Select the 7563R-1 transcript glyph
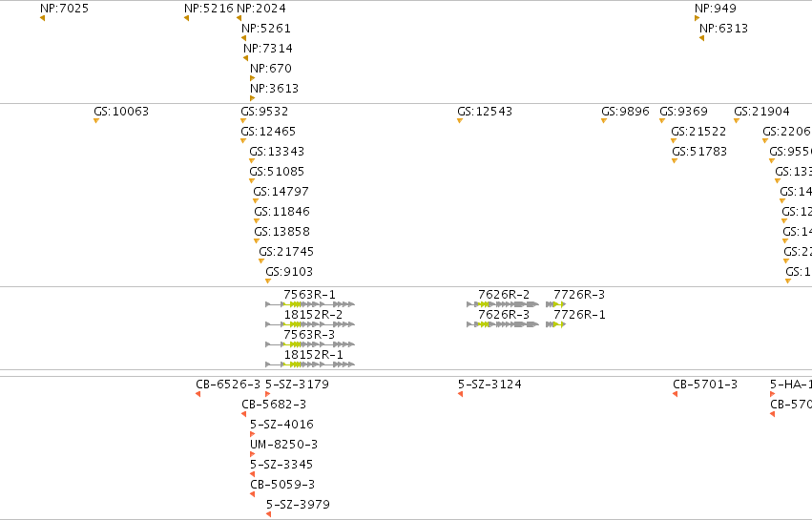Image resolution: width=812 pixels, height=520 pixels. click(x=310, y=304)
